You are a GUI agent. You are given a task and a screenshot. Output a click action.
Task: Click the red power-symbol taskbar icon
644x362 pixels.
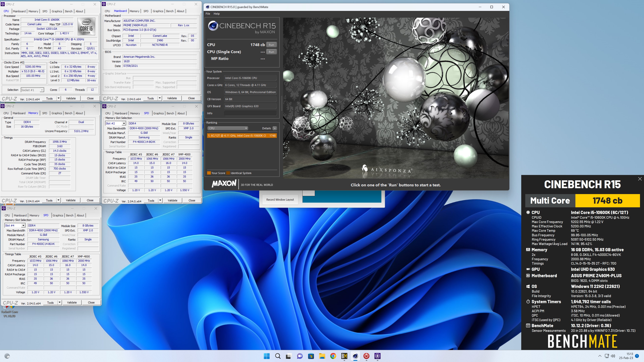[x=366, y=356]
